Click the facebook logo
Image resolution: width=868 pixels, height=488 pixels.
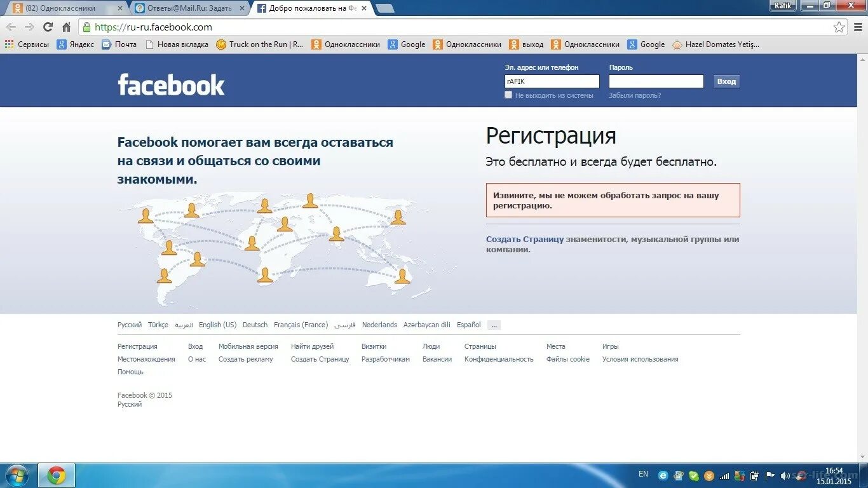(x=171, y=85)
